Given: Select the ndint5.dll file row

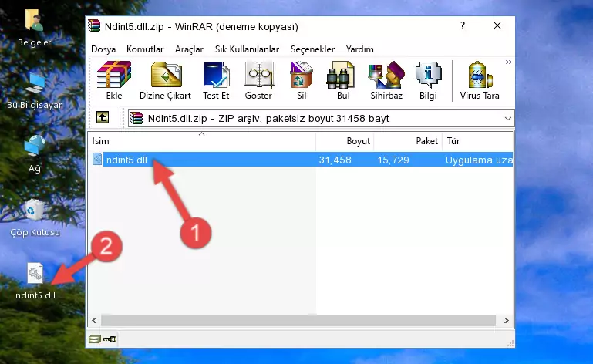Looking at the screenshot, I should point(302,160).
